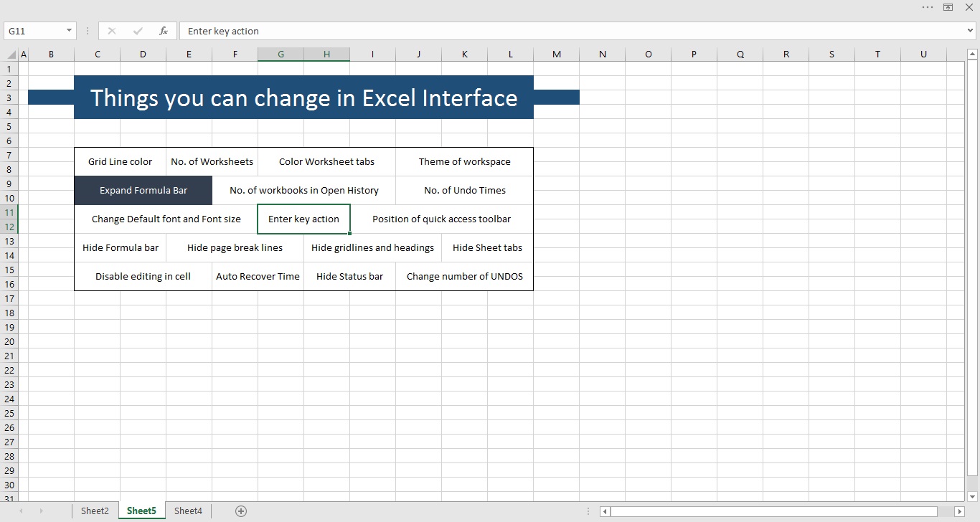Select 'No. of workbooks in Open History' cell
980x522 pixels.
click(303, 191)
